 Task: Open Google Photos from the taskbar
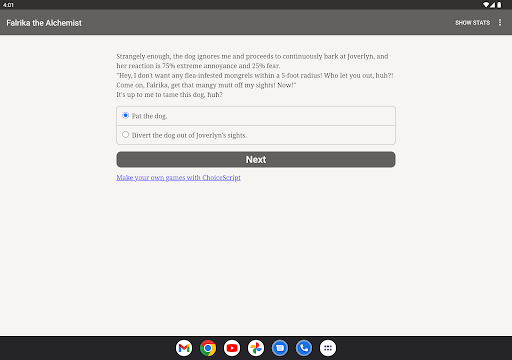pyautogui.click(x=256, y=348)
